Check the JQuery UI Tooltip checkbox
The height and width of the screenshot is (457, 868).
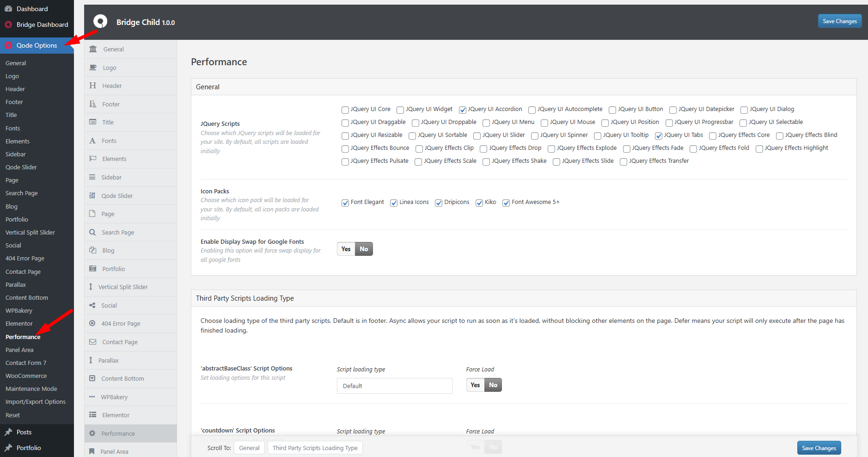tap(598, 136)
